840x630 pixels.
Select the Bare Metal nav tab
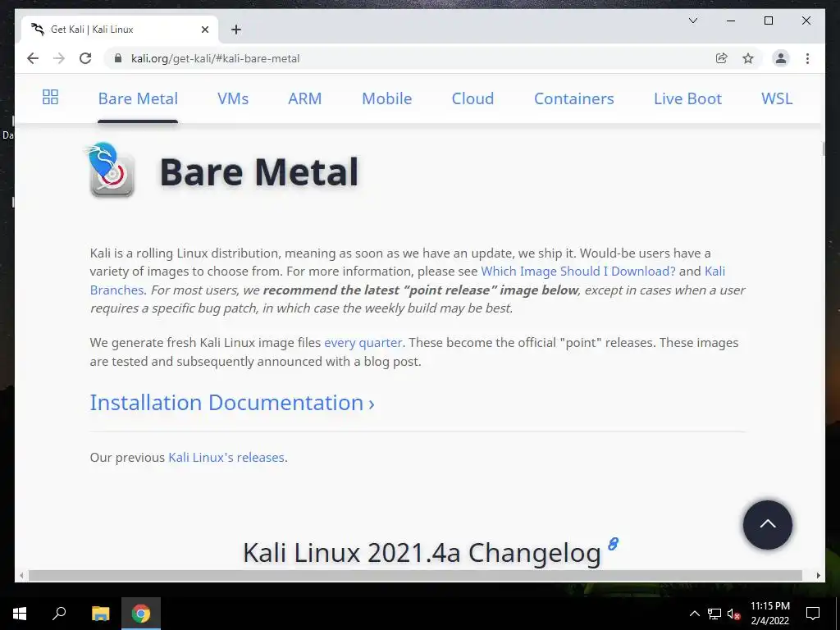[138, 98]
